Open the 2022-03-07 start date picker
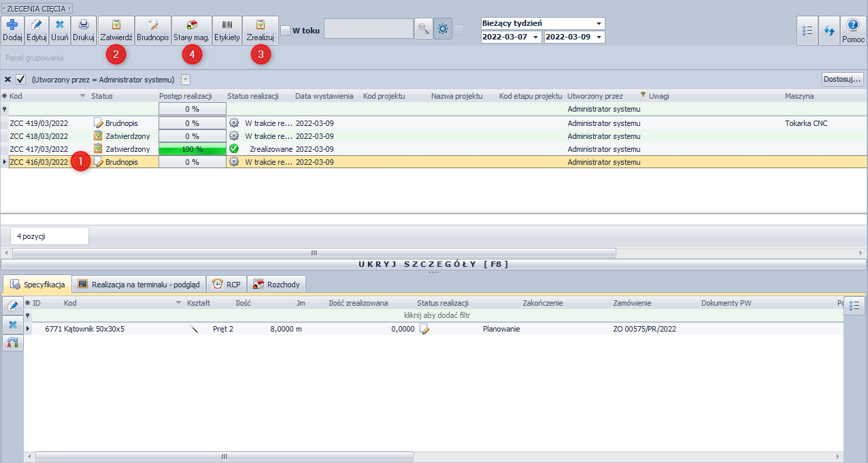The width and height of the screenshot is (868, 463). click(536, 37)
